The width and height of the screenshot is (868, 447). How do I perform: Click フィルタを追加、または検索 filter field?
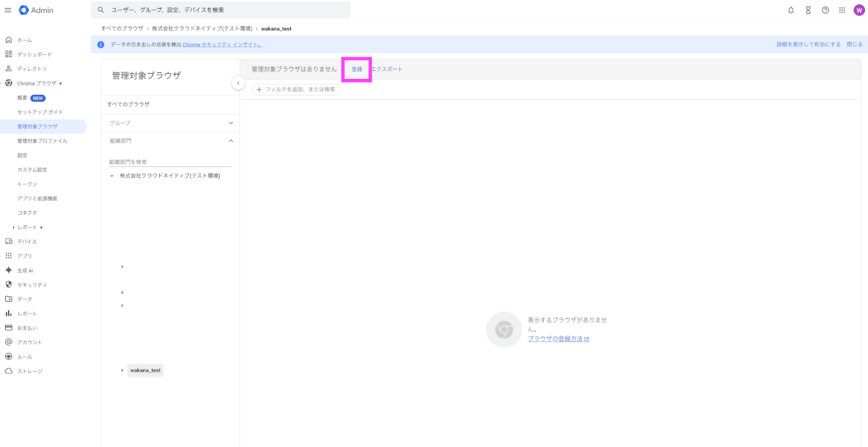pos(297,90)
